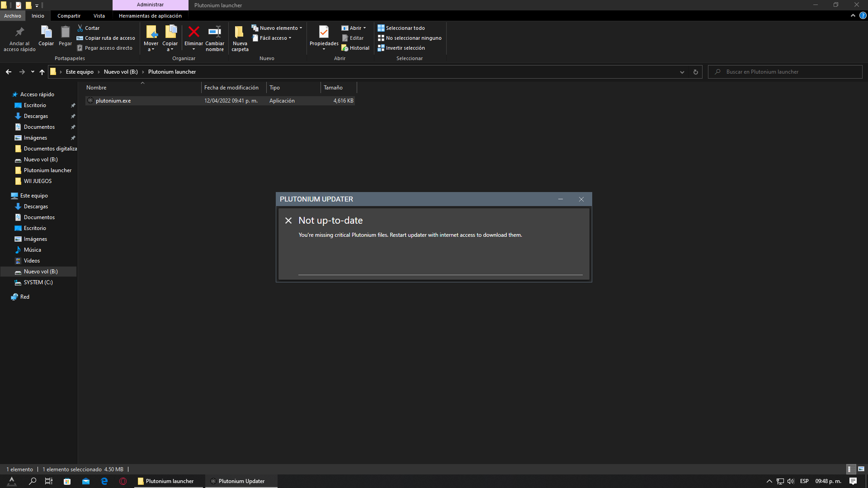Image resolution: width=868 pixels, height=488 pixels.
Task: Click the red Eliminar icon
Action: point(194,32)
